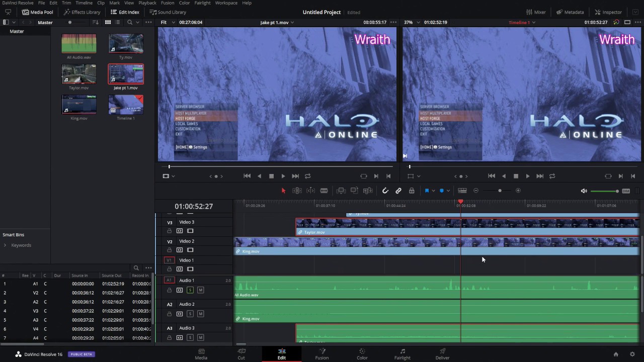Solo the Audio 1 track
The image size is (644, 362).
190,290
